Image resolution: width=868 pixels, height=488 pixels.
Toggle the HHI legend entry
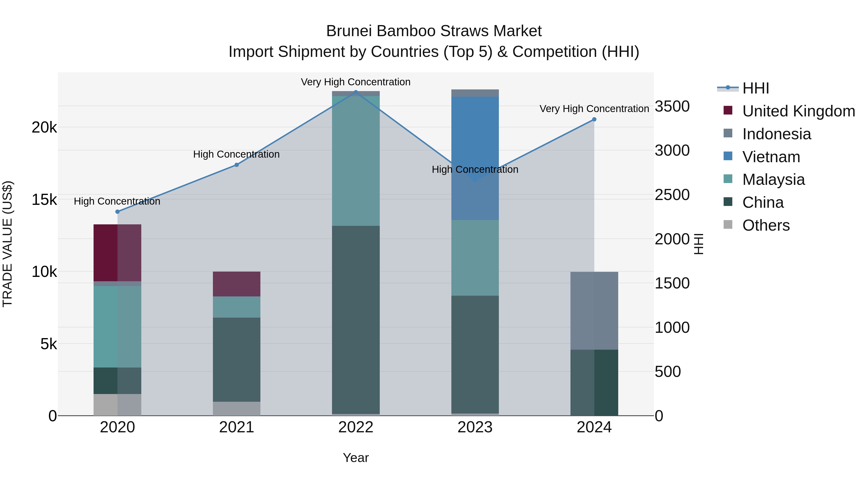click(744, 88)
